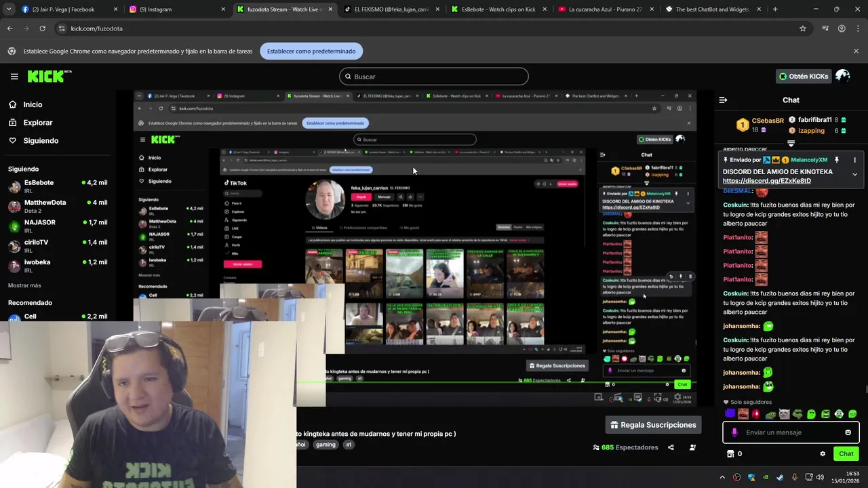This screenshot has height=488, width=868.
Task: Click Obtén KICKs button
Action: (804, 77)
